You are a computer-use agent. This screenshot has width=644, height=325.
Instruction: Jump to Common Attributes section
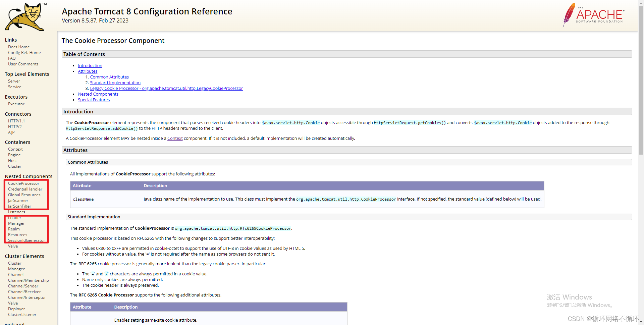pyautogui.click(x=109, y=77)
